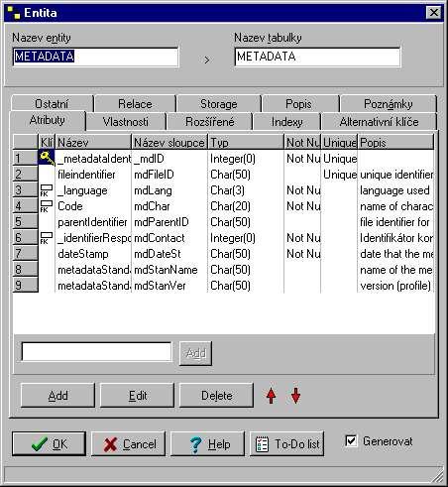The image size is (448, 487).
Task: Click the Edit button
Action: 137,396
